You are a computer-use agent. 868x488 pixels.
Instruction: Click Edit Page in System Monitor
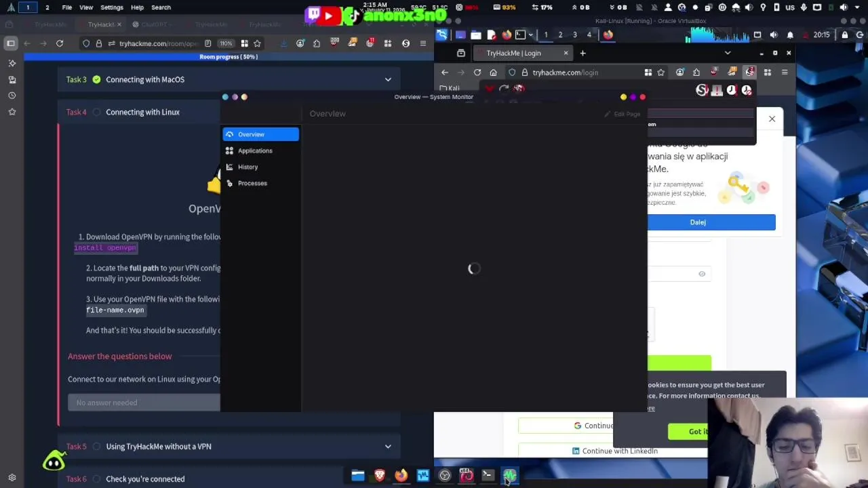click(x=623, y=114)
